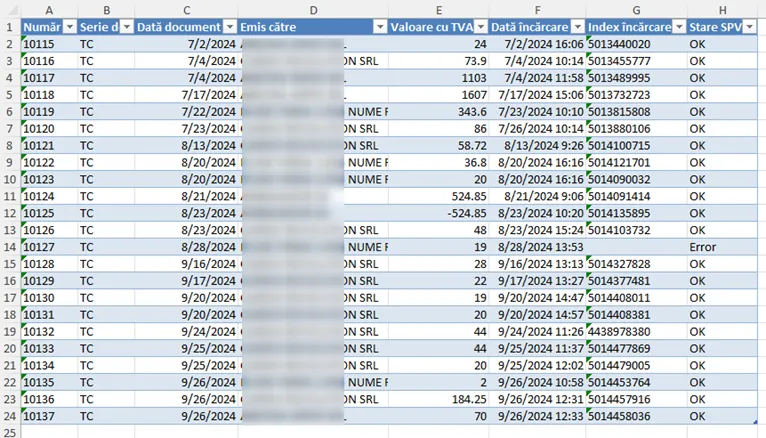Screen dimensions: 766x438
Task: Select index cell 5013440020
Action: point(636,44)
